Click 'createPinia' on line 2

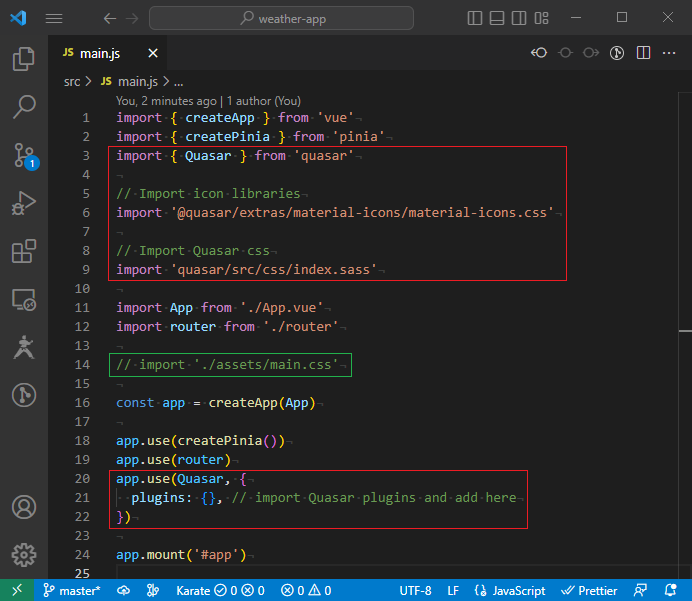tap(227, 137)
